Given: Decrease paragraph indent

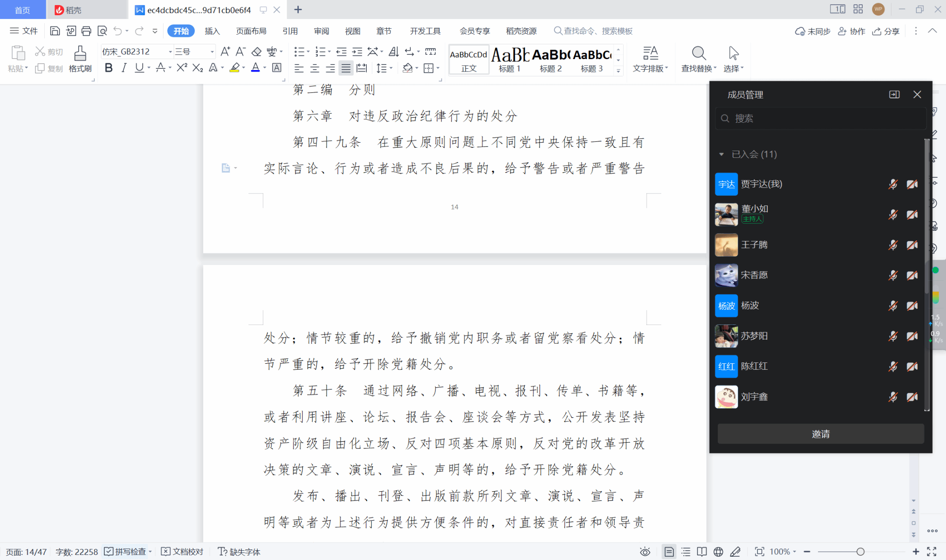Looking at the screenshot, I should 341,51.
